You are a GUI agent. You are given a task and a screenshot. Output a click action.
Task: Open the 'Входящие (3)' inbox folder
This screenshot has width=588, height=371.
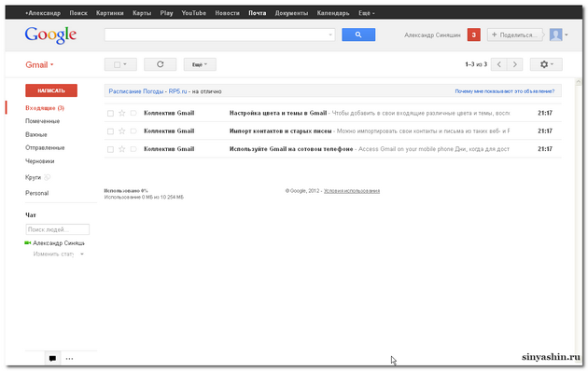point(45,108)
